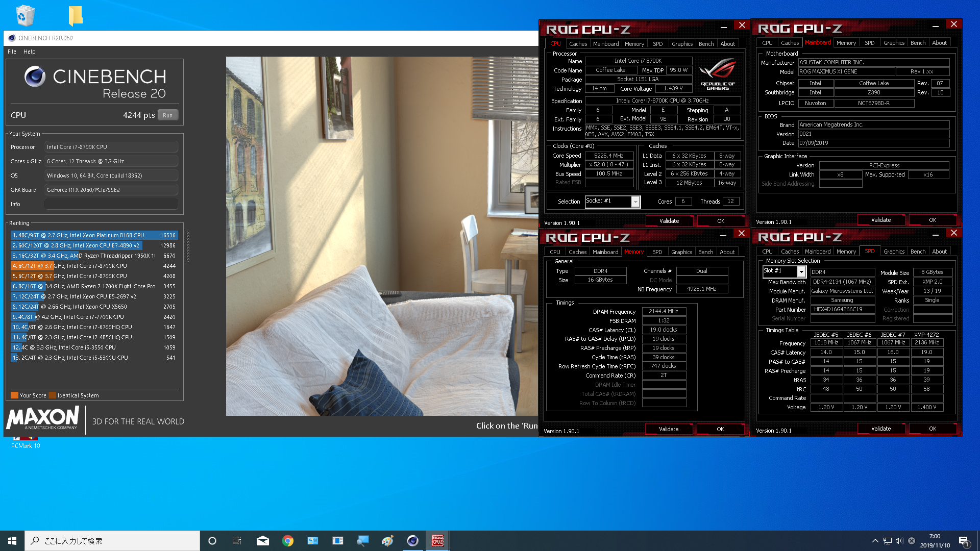
Task: Click the orange Your Score legend swatch
Action: (x=14, y=395)
